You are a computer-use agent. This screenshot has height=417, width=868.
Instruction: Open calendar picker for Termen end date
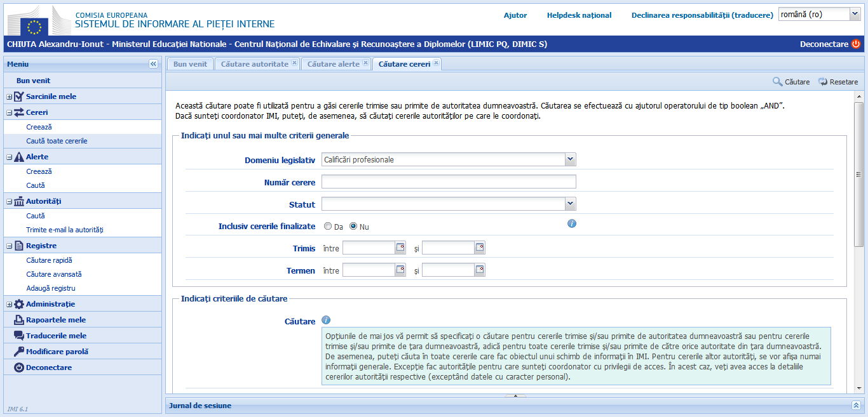point(479,269)
